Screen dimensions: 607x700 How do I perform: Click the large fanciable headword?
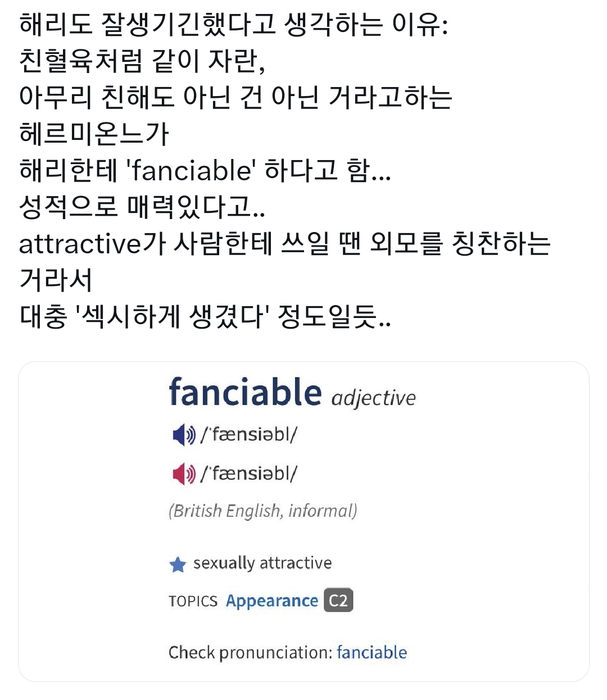(245, 393)
